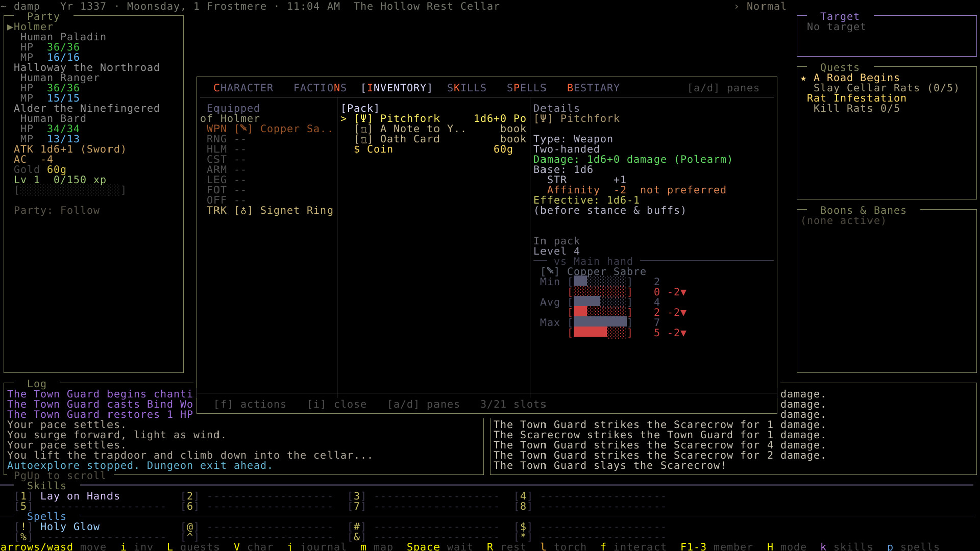Click the book icon beside Oath Card
The height and width of the screenshot is (551, 980).
pyautogui.click(x=363, y=139)
